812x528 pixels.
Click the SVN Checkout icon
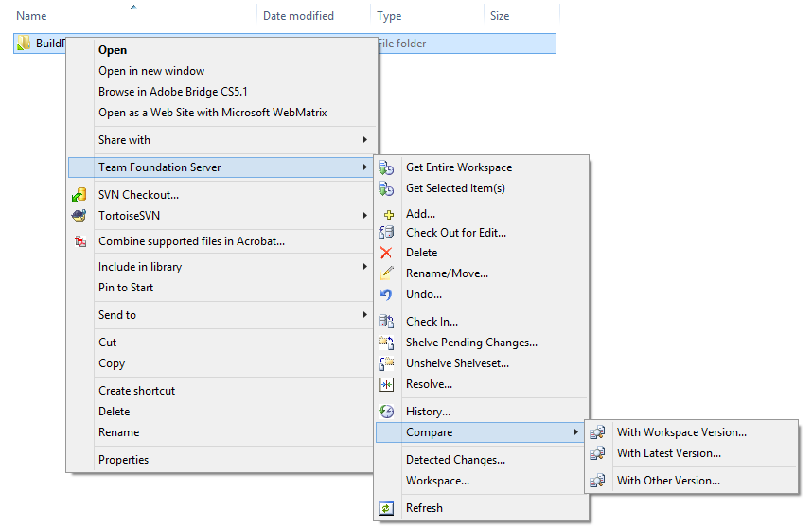coord(79,195)
